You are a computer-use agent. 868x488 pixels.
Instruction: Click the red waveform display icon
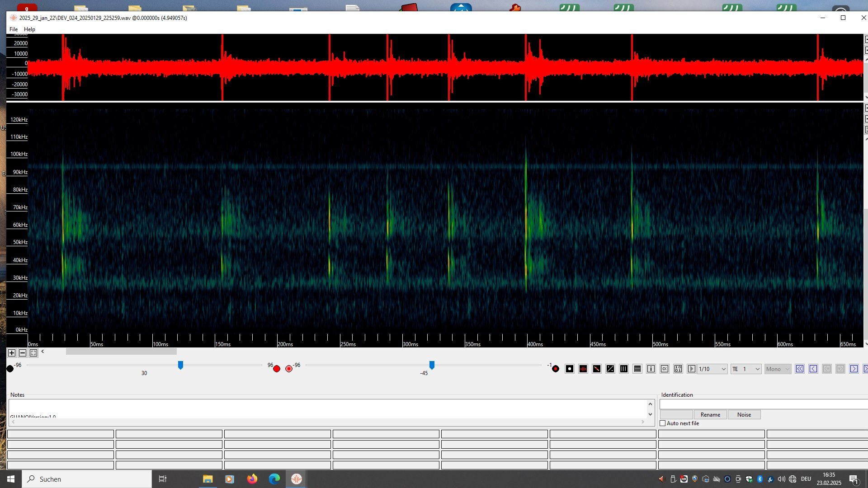(x=583, y=369)
